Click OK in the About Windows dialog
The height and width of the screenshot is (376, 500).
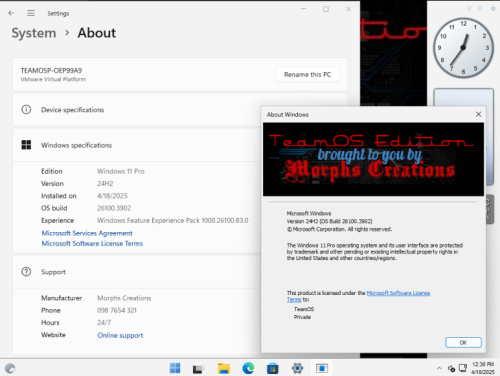coord(463,342)
